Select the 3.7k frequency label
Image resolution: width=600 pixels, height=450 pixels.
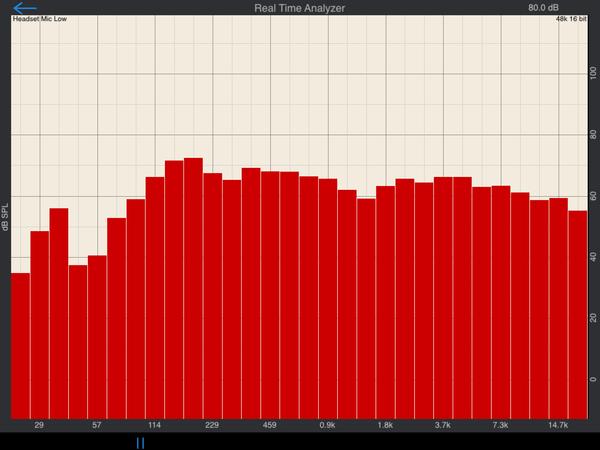pyautogui.click(x=443, y=425)
